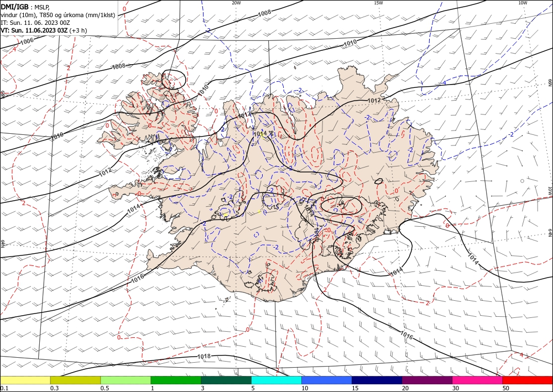Pick the cyan legend swatch for 5–10 mm
This screenshot has height=392, width=553.
click(276, 380)
